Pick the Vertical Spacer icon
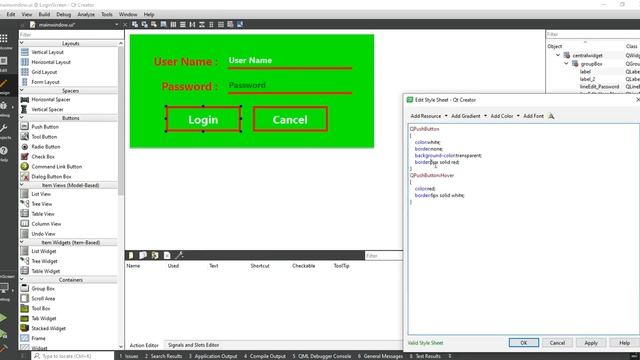This screenshot has height=360, width=640. coord(24,109)
